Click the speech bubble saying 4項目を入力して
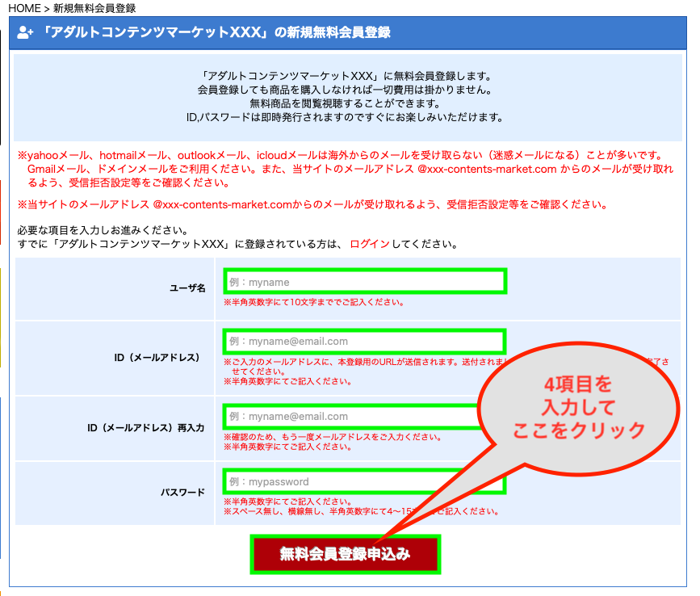 click(579, 405)
